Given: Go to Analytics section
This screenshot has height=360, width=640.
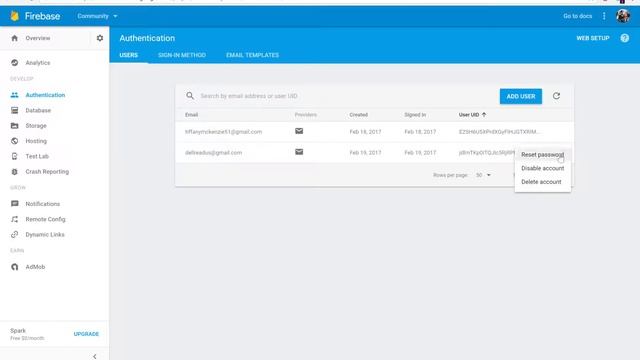Looking at the screenshot, I should (38, 62).
